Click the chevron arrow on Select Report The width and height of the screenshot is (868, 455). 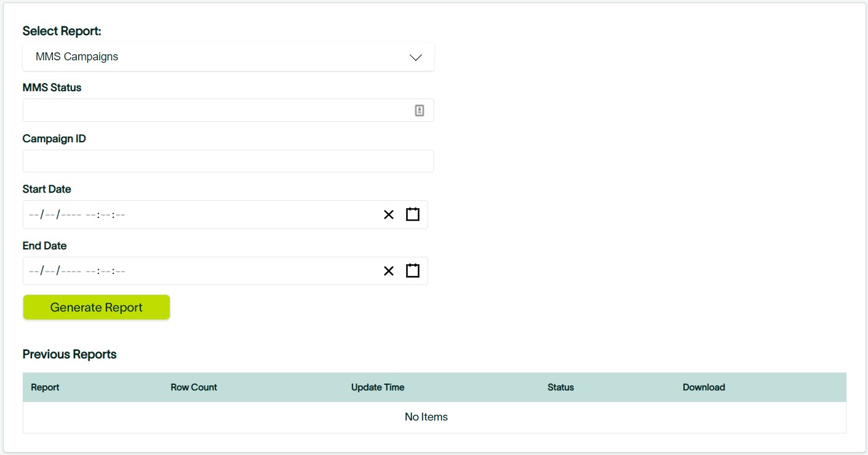click(416, 57)
